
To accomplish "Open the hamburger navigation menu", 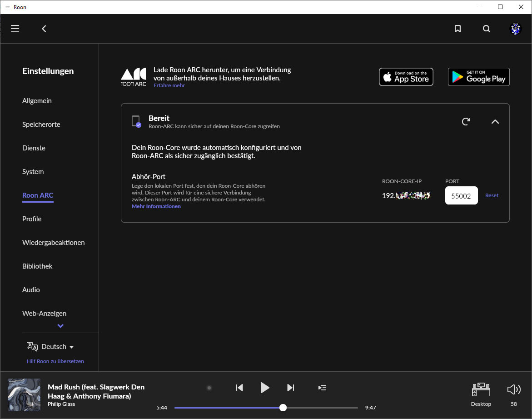I will click(x=15, y=29).
